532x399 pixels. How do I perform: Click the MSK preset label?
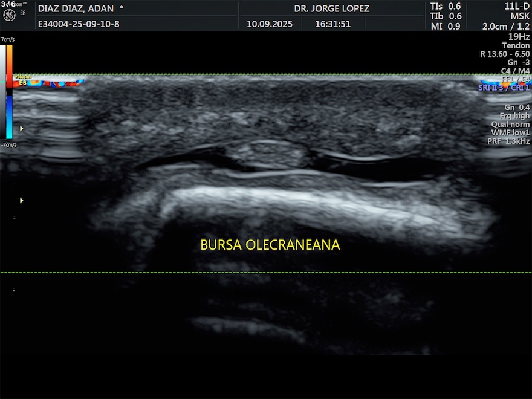click(x=520, y=16)
